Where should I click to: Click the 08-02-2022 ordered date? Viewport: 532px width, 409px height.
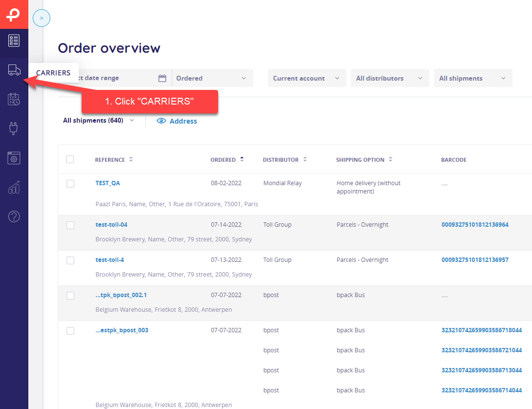coord(226,183)
